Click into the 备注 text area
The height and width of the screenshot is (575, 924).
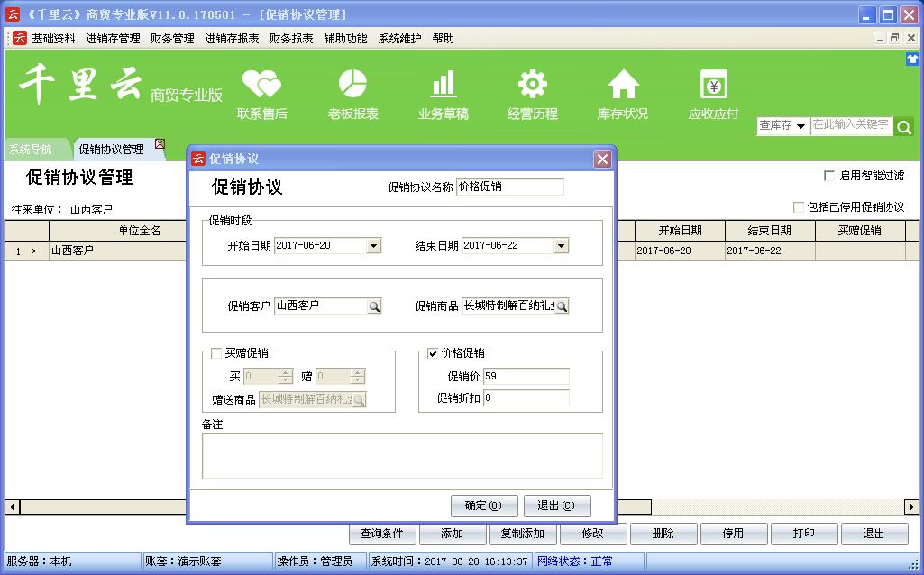(x=402, y=455)
